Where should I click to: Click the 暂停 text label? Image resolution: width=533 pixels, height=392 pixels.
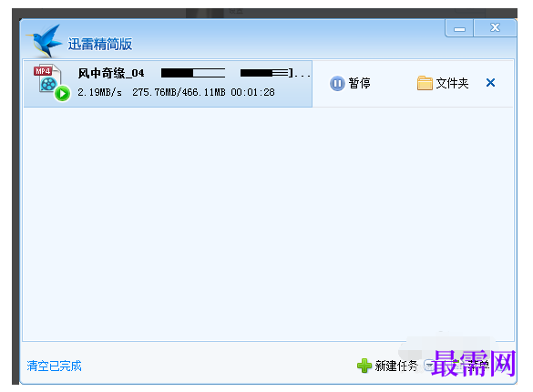click(359, 83)
